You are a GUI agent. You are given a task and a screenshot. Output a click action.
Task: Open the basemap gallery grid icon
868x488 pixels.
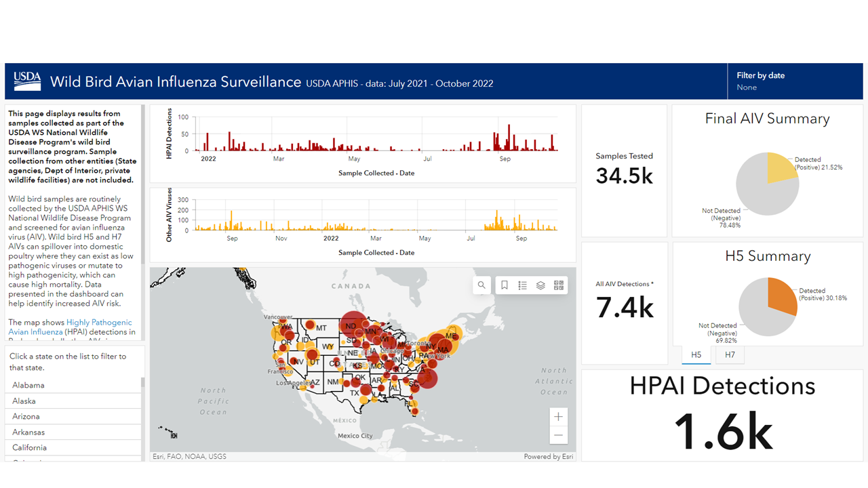(559, 285)
